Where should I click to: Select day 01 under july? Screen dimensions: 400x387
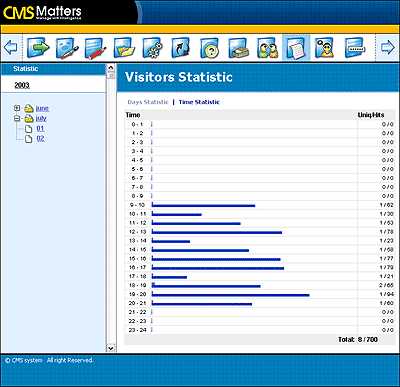[x=40, y=128]
